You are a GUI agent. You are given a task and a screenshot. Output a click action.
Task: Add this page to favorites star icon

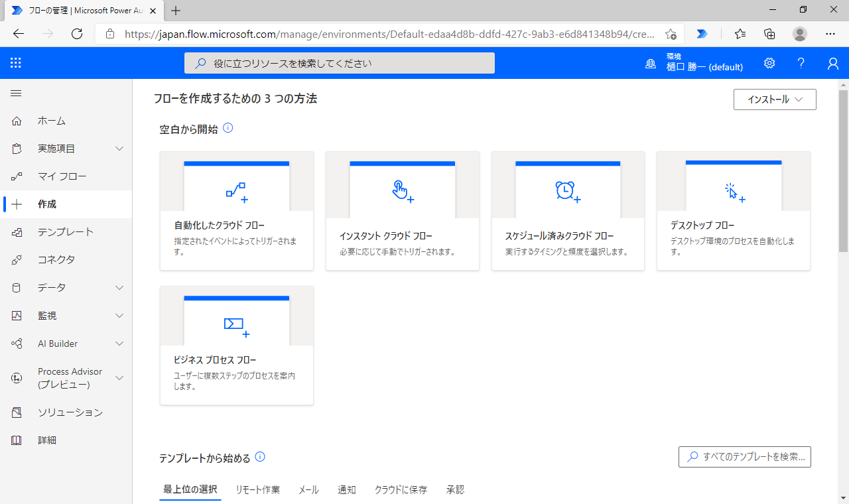(x=671, y=34)
